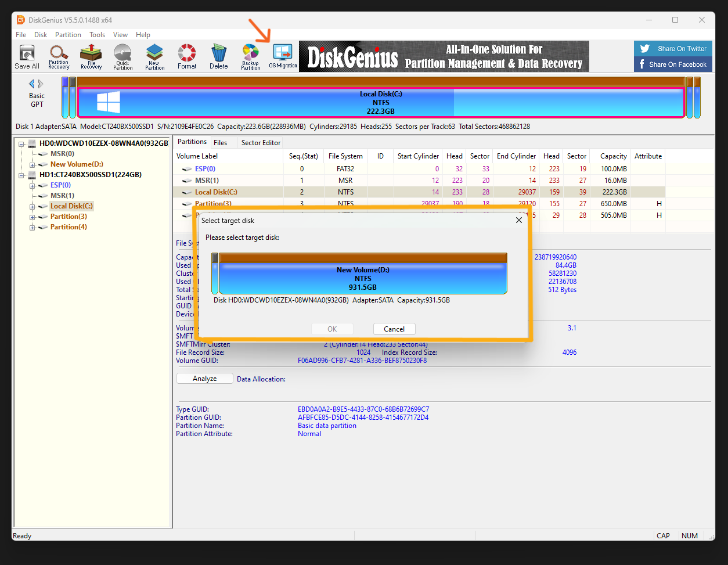Select HD0:WDCWD10EZEX disk in tree
The image size is (728, 565).
tap(103, 143)
